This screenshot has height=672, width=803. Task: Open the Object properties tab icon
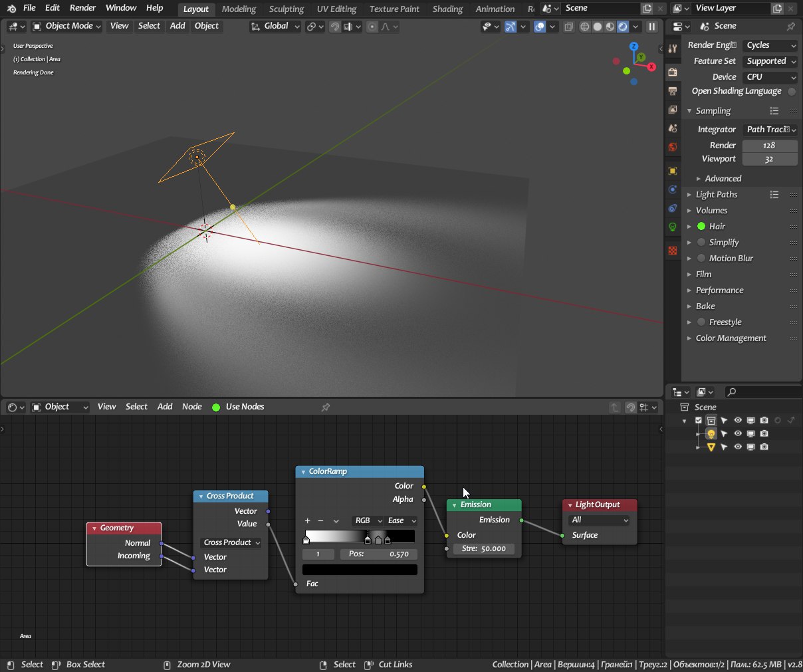point(673,171)
